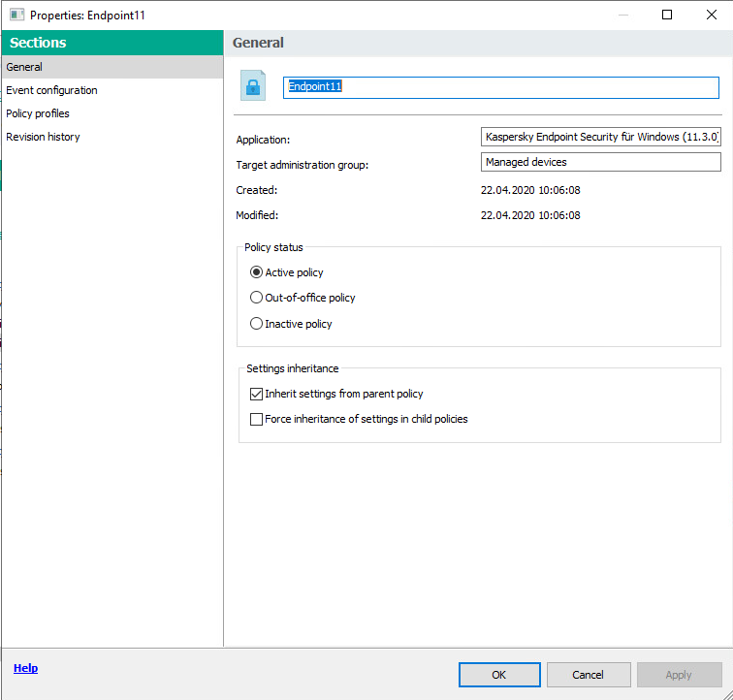Open the General section
733x700 pixels.
tap(112, 67)
